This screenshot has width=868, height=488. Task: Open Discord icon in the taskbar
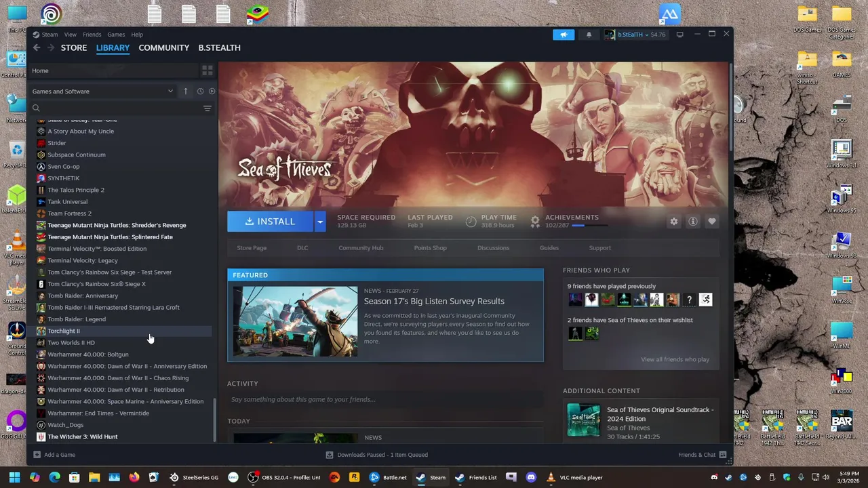pyautogui.click(x=531, y=477)
